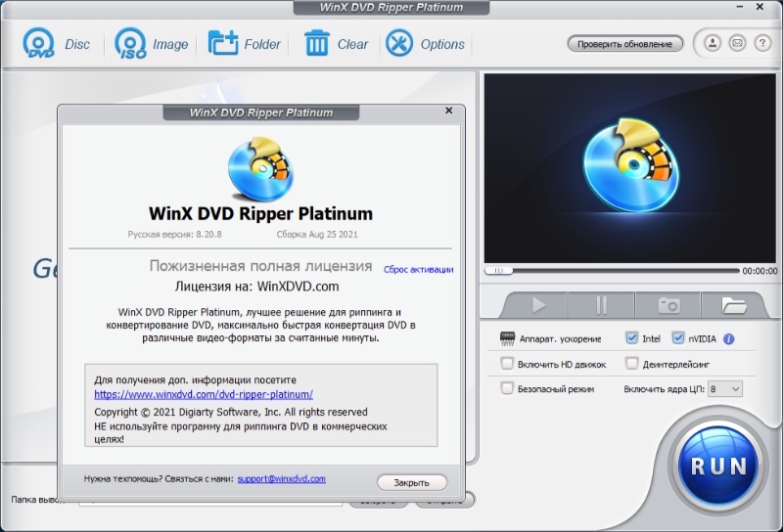Image resolution: width=783 pixels, height=532 pixels.
Task: Toggle the nVIDIA checkbox
Action: pyautogui.click(x=678, y=338)
